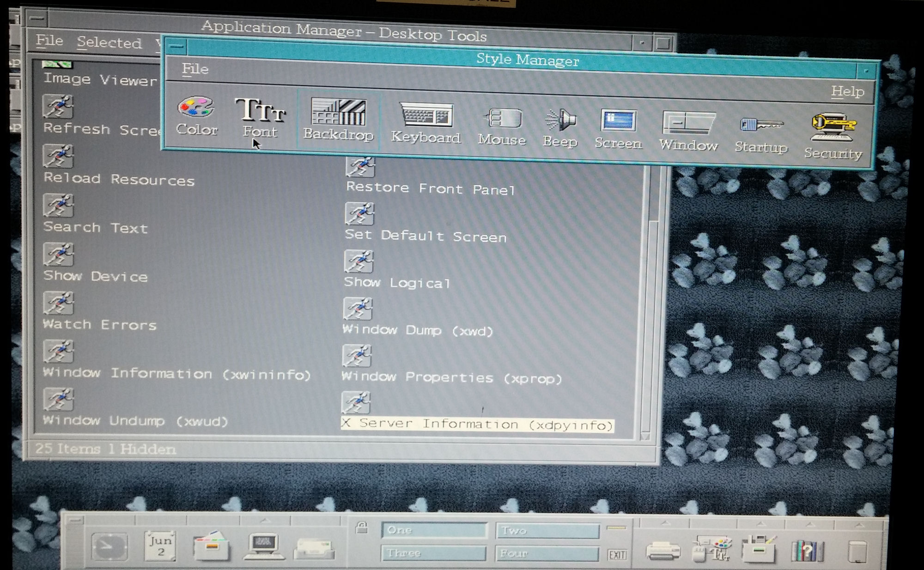Click the front panel calendar icon
The image size is (924, 570).
(x=160, y=546)
